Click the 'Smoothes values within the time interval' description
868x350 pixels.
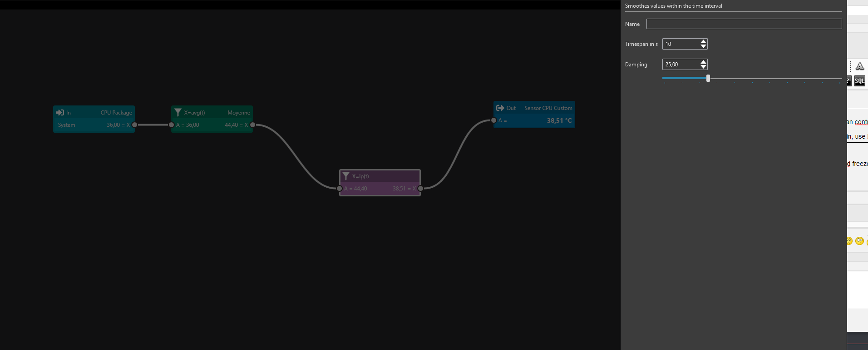pos(674,6)
